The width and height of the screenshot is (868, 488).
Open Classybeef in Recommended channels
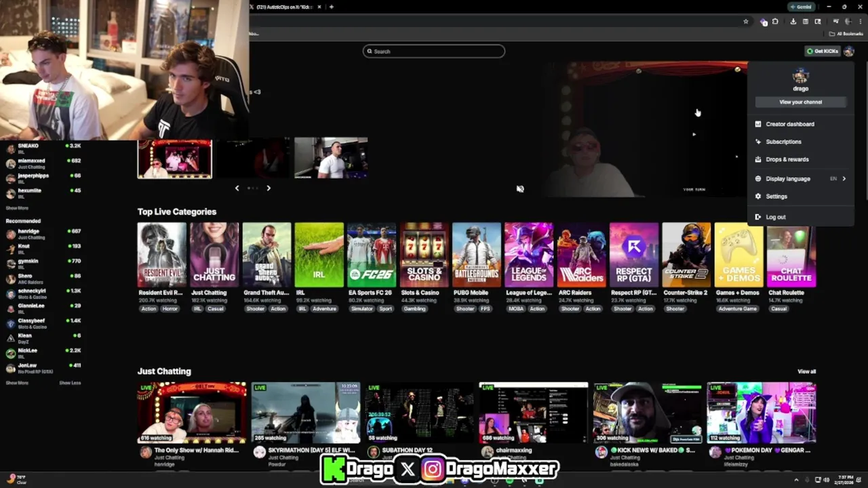point(43,323)
